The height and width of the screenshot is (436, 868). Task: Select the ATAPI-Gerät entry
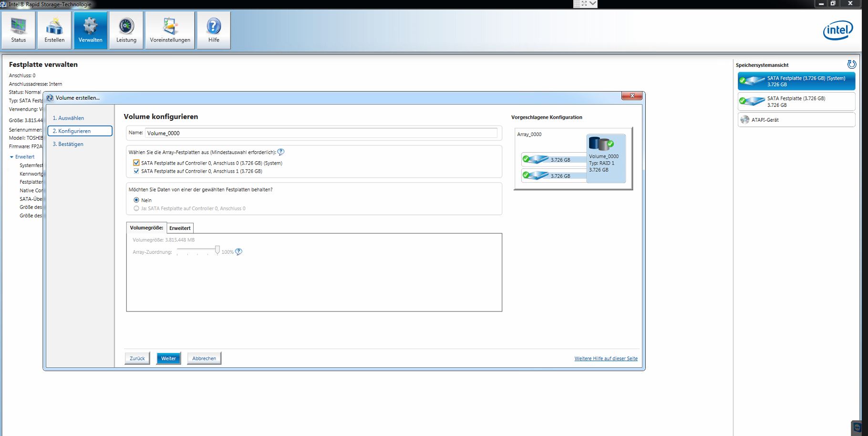click(796, 120)
